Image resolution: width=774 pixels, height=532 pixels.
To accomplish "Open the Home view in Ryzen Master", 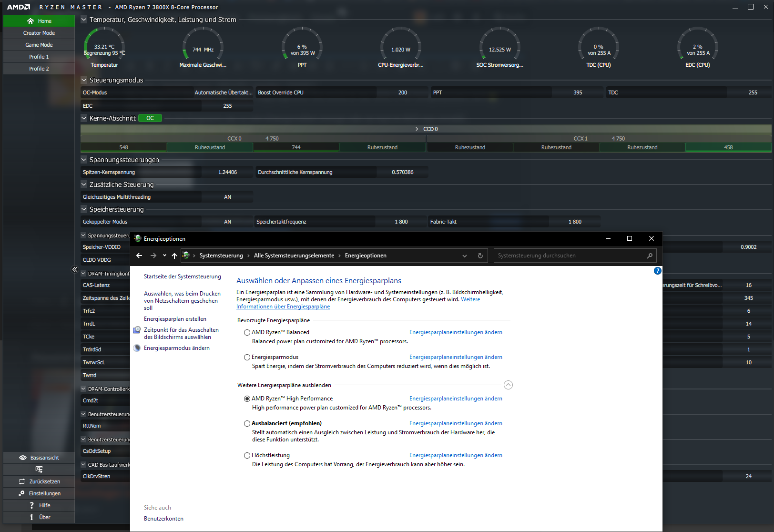I will pos(39,21).
